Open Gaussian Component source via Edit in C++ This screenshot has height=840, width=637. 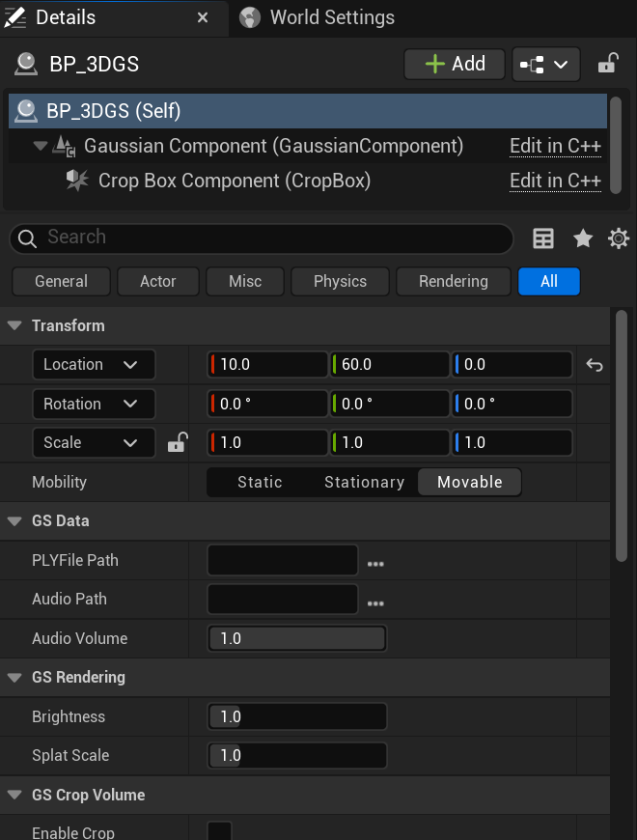click(554, 147)
